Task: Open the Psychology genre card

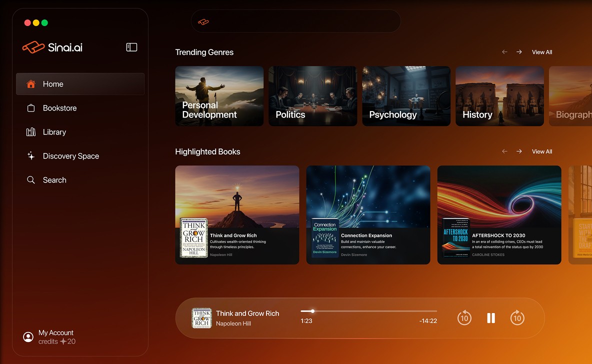Action: 406,96
